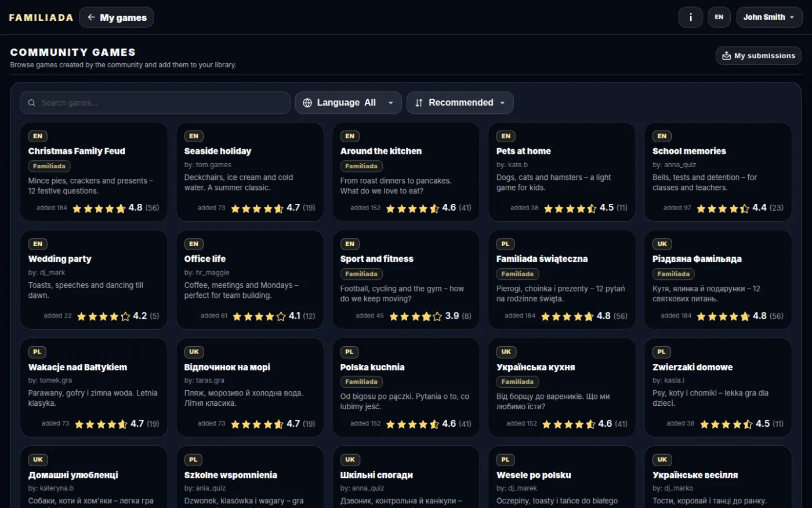The image size is (812, 508).
Task: Click the FAMILIADA logo
Action: tap(41, 17)
